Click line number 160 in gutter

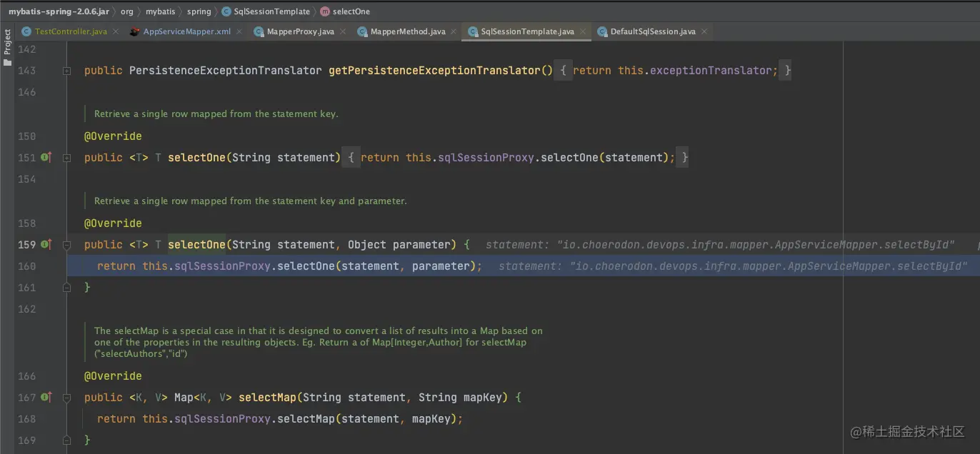coord(26,266)
